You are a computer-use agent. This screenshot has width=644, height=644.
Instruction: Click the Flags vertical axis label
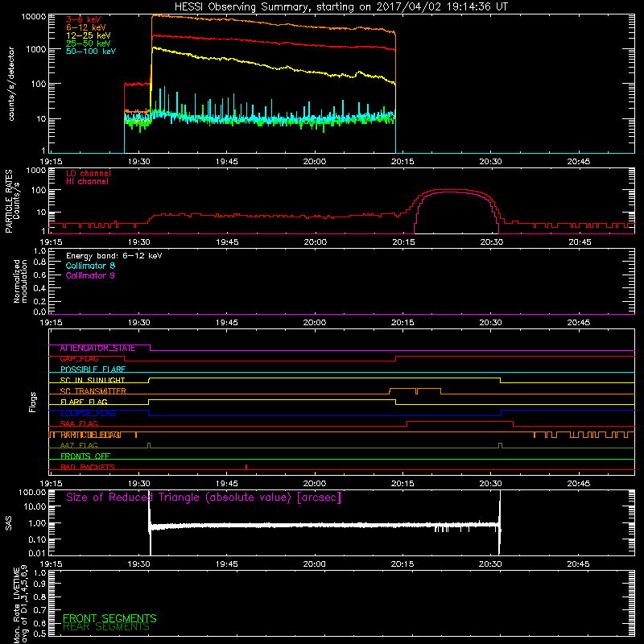coord(33,402)
